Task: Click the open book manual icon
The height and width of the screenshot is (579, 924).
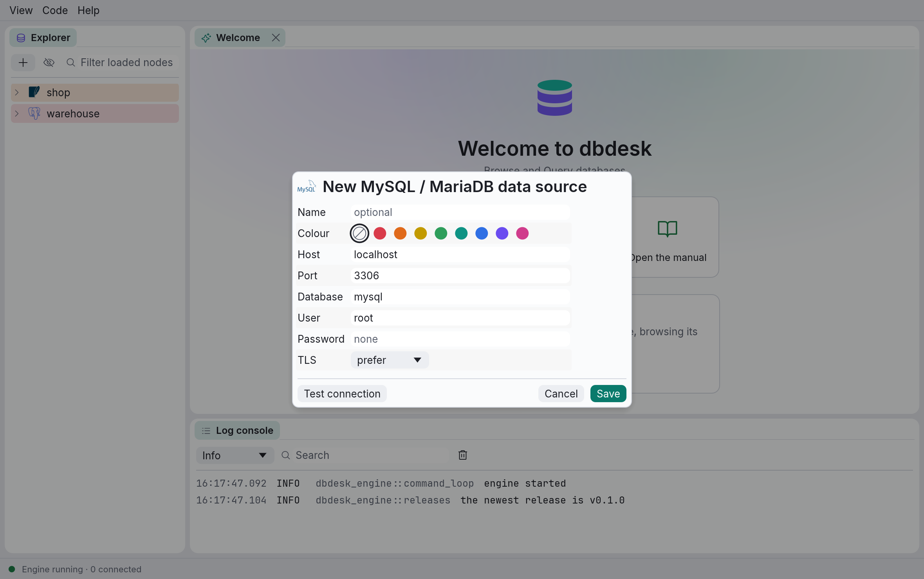Action: 668,229
